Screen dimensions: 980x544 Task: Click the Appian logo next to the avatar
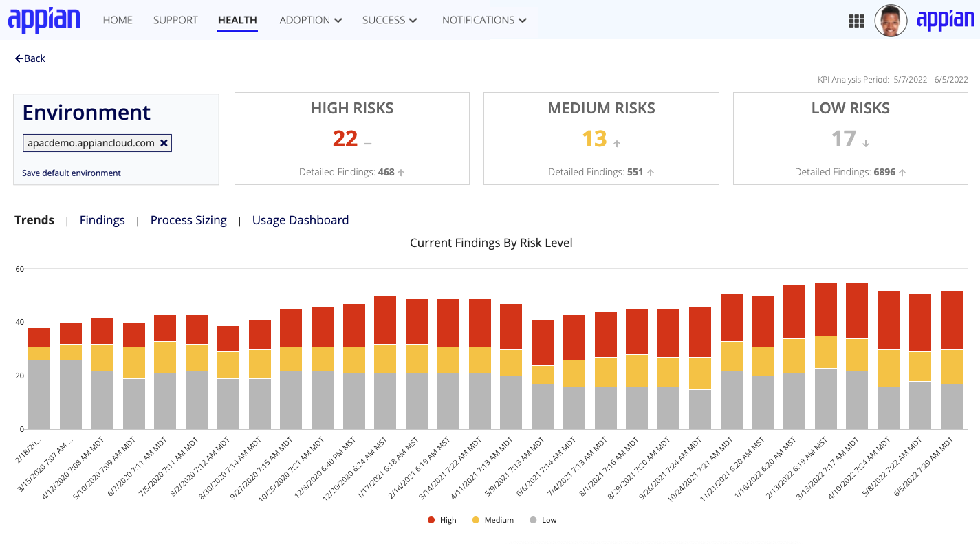tap(945, 20)
